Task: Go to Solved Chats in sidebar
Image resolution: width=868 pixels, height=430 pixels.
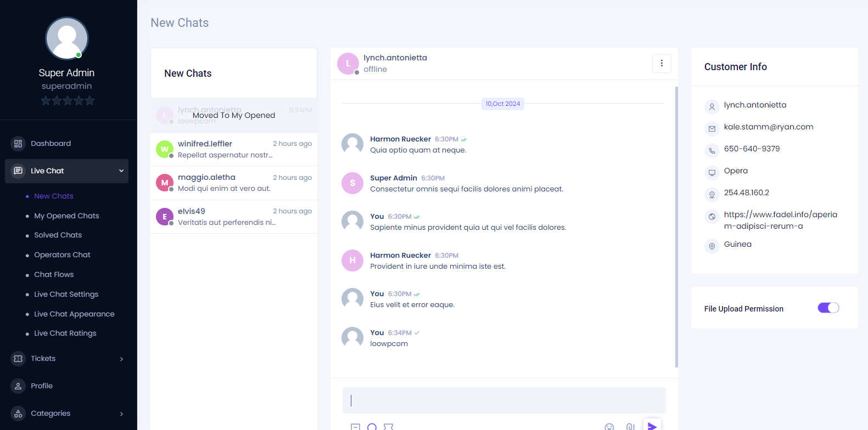Action: [58, 235]
